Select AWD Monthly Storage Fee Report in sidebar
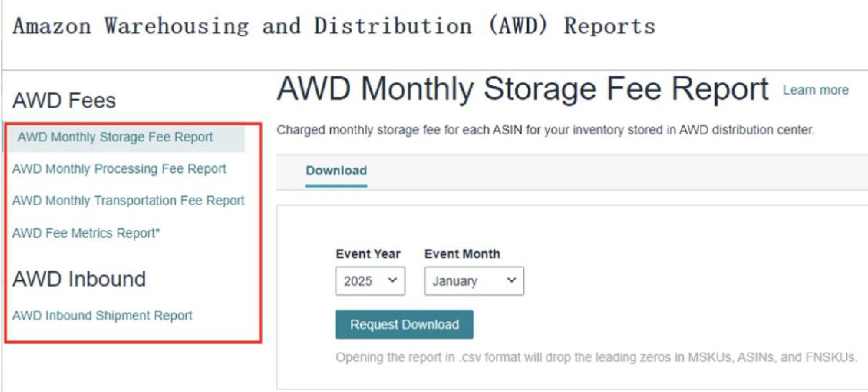The image size is (868, 392). (x=115, y=137)
